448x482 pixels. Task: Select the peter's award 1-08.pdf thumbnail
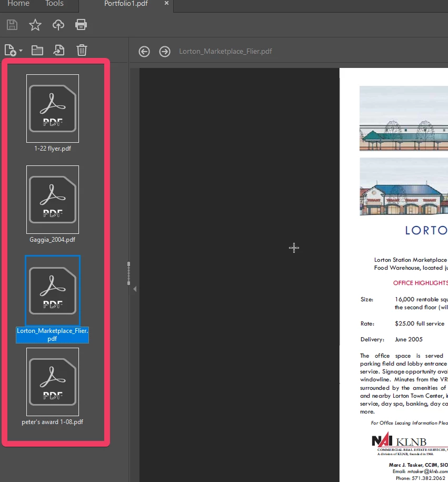[x=53, y=382]
